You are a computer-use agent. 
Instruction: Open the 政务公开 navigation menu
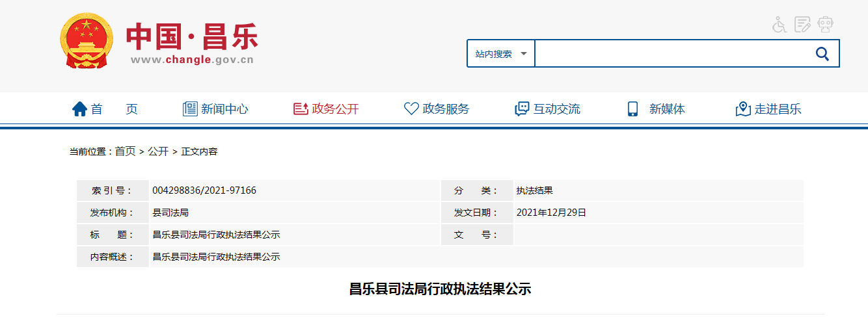335,109
